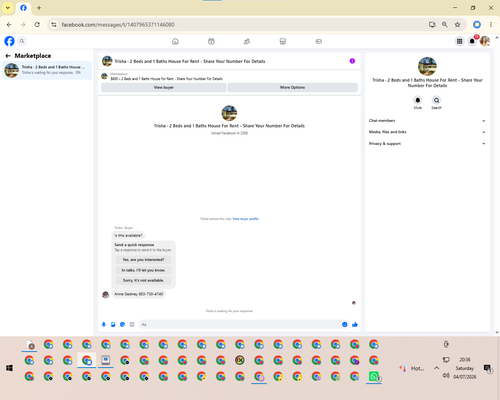Select Trisha conversation in Marketplace list
Image resolution: width=500 pixels, height=400 pixels.
click(x=47, y=70)
